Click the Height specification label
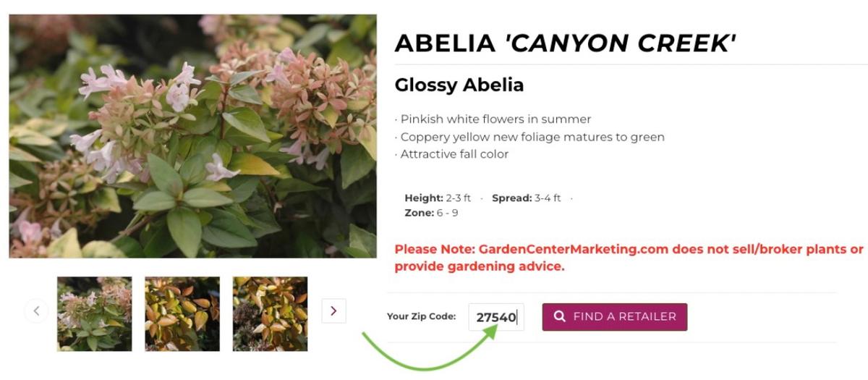 (x=424, y=198)
